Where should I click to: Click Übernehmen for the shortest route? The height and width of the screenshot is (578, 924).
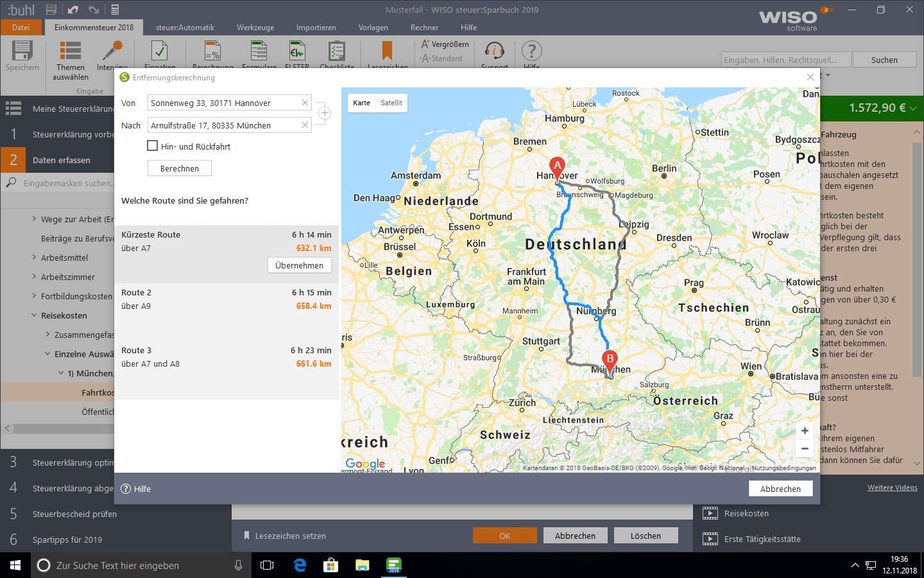coord(299,265)
